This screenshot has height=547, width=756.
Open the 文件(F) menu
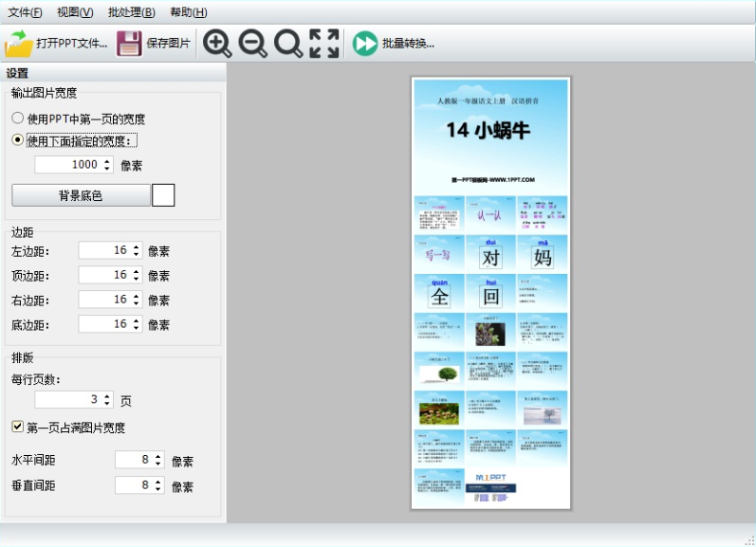25,12
